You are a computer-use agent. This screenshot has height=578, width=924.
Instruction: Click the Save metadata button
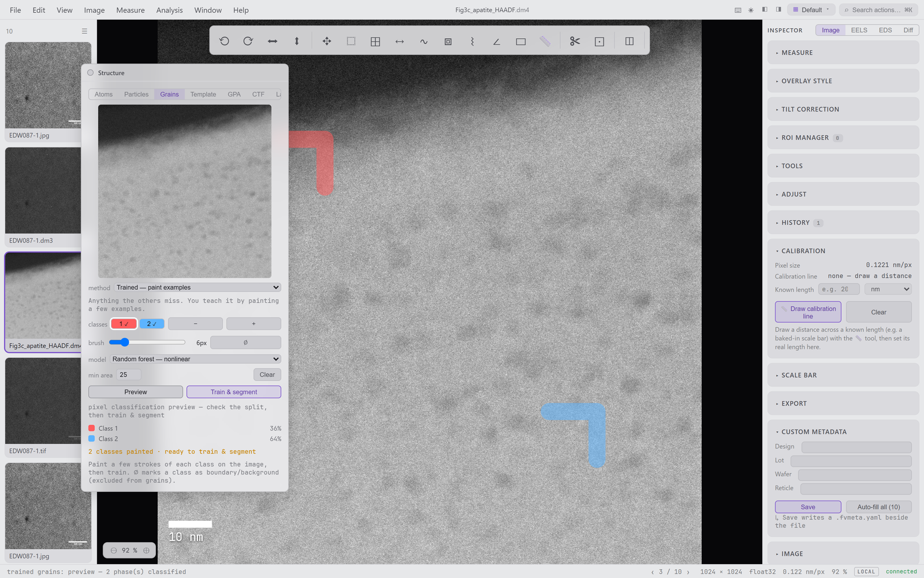808,507
